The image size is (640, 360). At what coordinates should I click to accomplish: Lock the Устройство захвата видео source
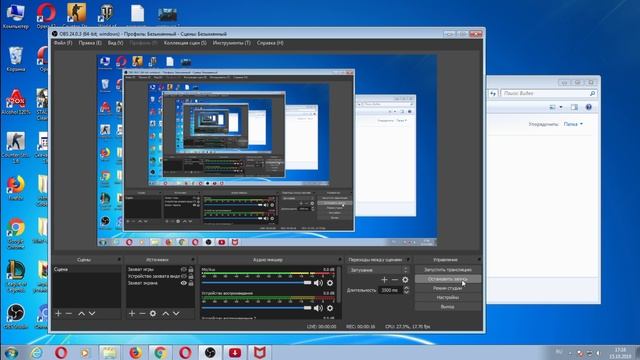coord(191,276)
